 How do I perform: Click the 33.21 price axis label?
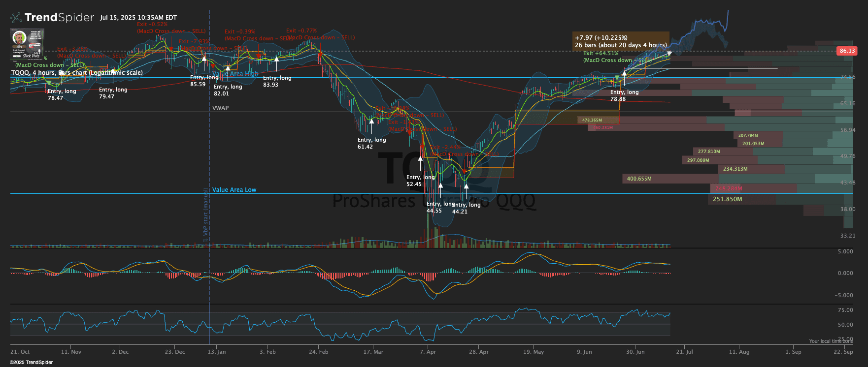(x=848, y=236)
